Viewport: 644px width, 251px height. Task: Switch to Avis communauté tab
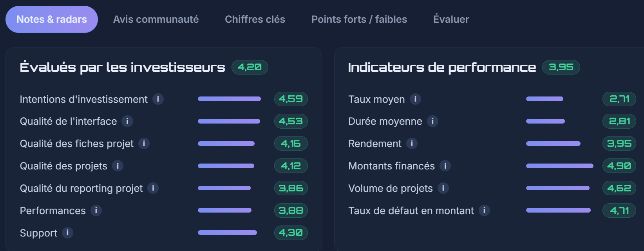[x=156, y=19]
